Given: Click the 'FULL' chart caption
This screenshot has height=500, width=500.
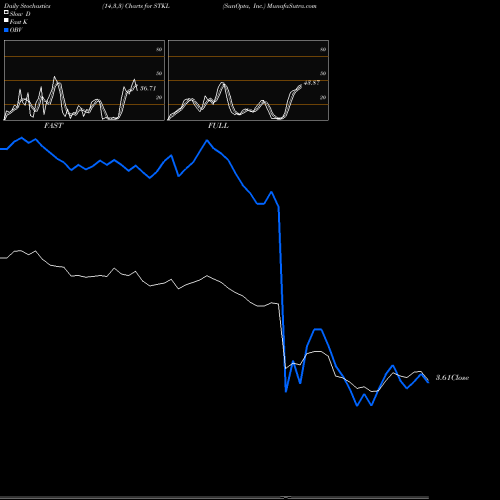Looking at the screenshot, I should click(x=218, y=126).
